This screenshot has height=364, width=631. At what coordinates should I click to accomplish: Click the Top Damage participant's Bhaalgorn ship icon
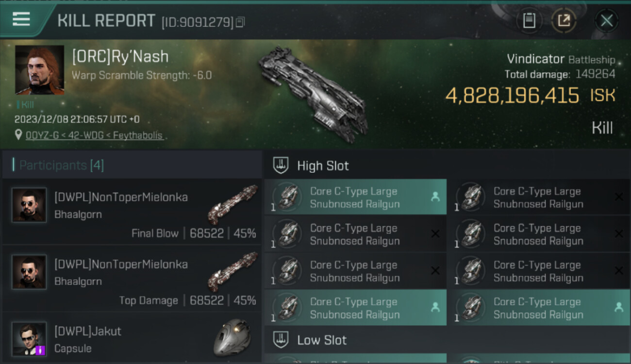click(x=232, y=272)
